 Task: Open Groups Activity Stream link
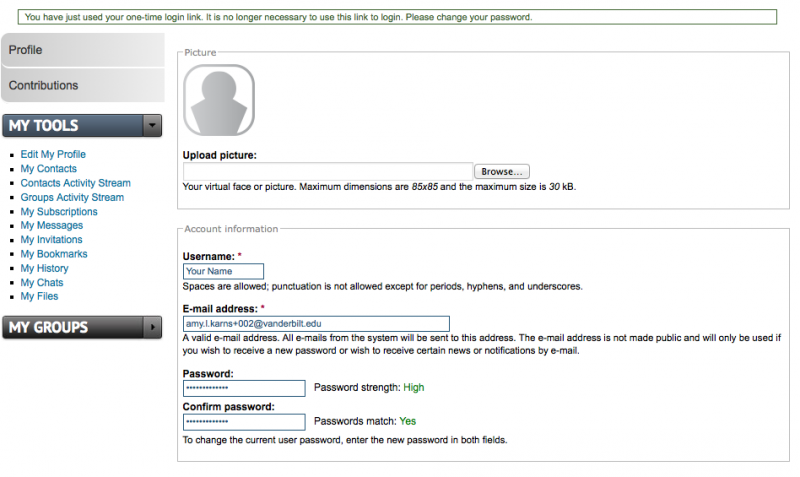coord(72,197)
